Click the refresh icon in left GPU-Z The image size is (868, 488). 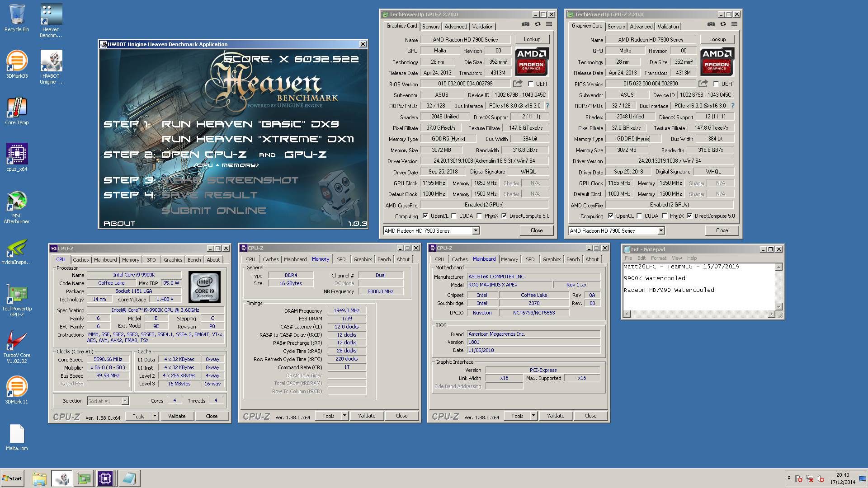pyautogui.click(x=538, y=24)
